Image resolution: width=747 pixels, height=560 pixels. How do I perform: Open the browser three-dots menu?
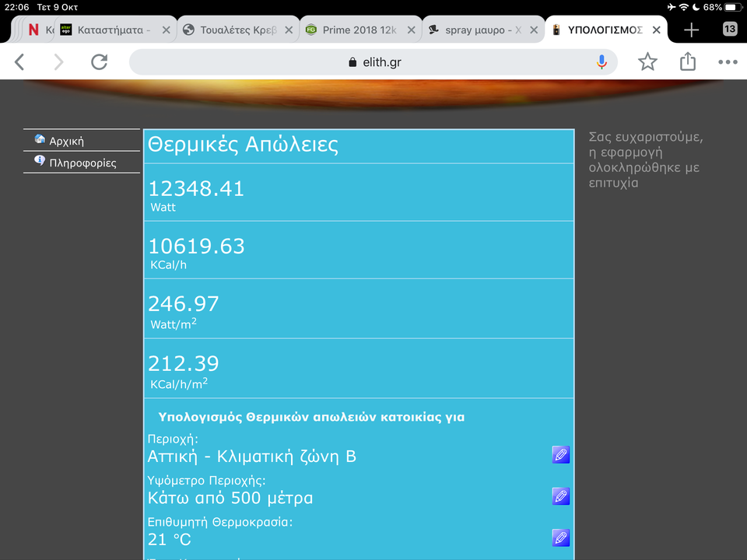tap(728, 62)
